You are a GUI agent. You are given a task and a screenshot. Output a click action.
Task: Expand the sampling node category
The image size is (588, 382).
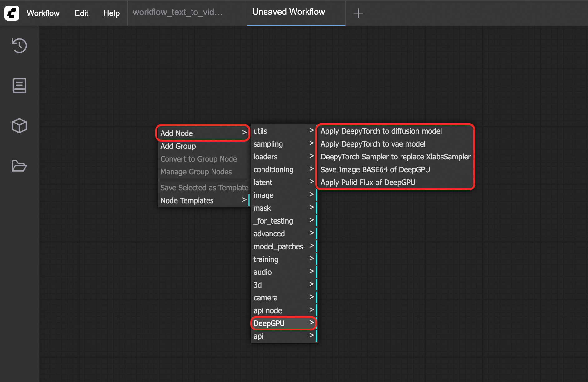click(283, 144)
